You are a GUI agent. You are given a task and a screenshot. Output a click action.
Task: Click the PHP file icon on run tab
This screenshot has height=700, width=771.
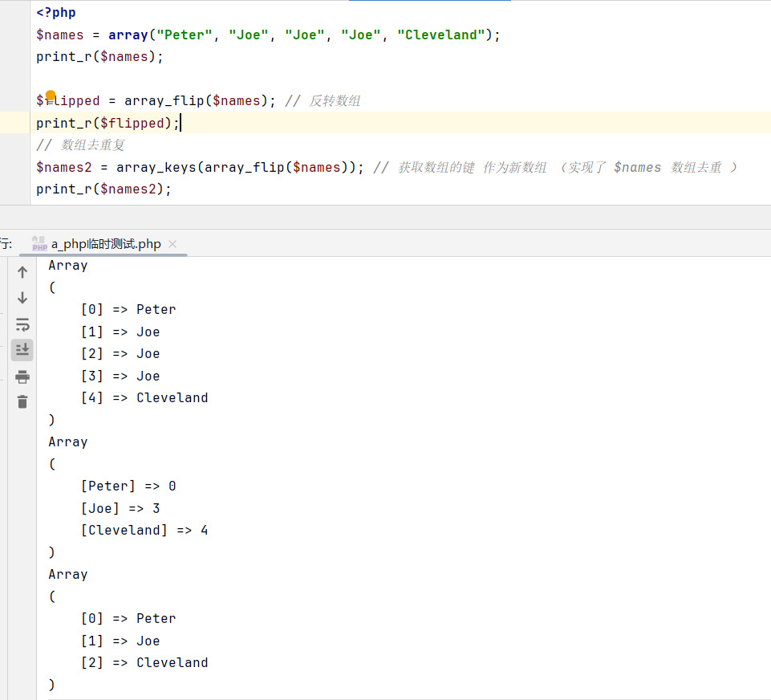39,244
